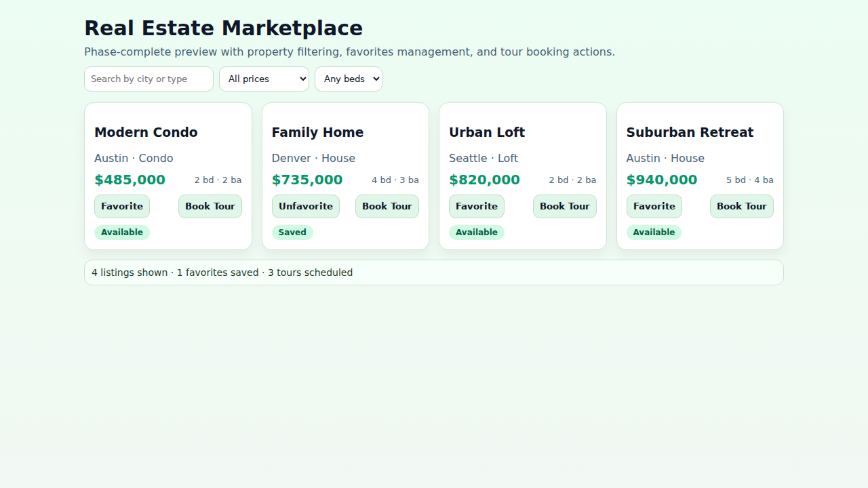The height and width of the screenshot is (488, 868).
Task: Click the Real Estate Marketplace heading
Action: tap(223, 28)
